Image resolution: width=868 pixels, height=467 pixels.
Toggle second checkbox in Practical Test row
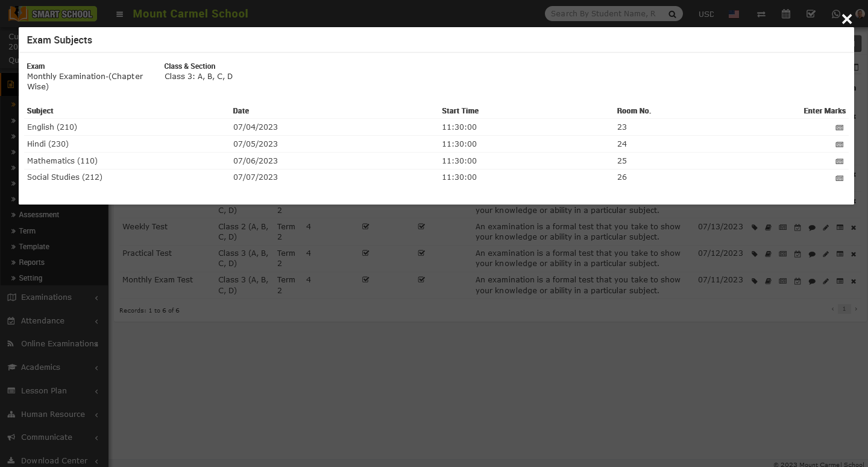click(421, 253)
